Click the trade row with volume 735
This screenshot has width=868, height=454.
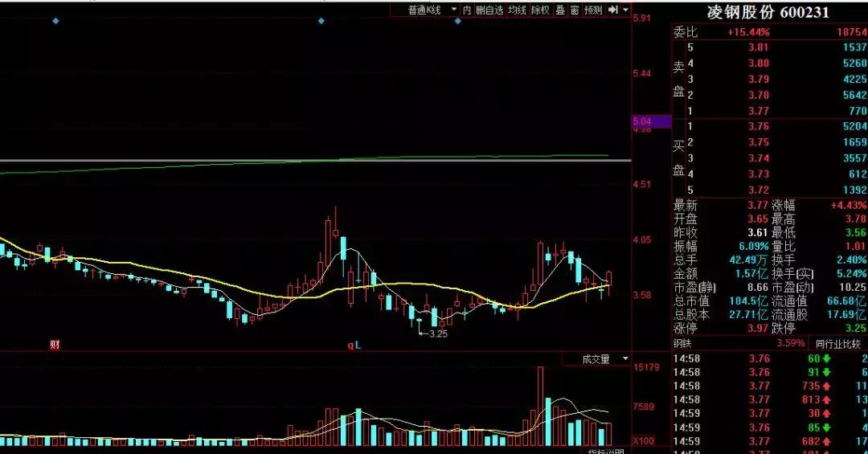pyautogui.click(x=770, y=386)
